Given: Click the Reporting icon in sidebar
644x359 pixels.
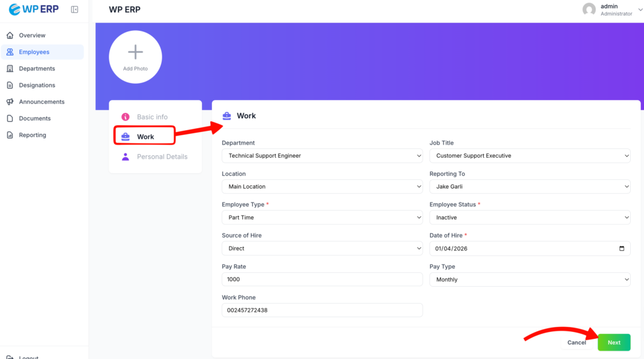Looking at the screenshot, I should point(10,135).
